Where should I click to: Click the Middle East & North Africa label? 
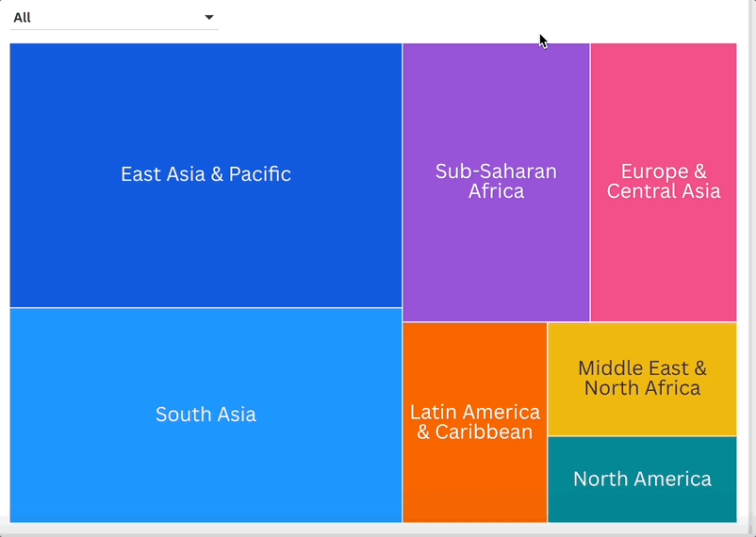[642, 378]
